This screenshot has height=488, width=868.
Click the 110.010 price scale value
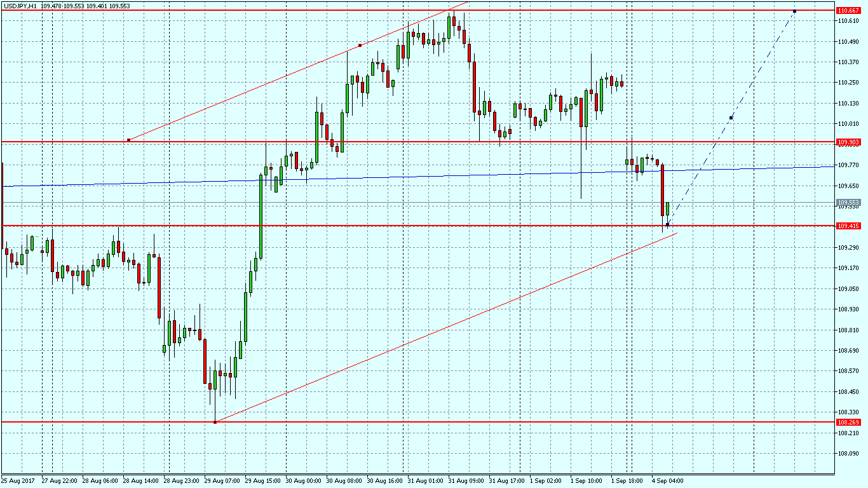[848, 123]
